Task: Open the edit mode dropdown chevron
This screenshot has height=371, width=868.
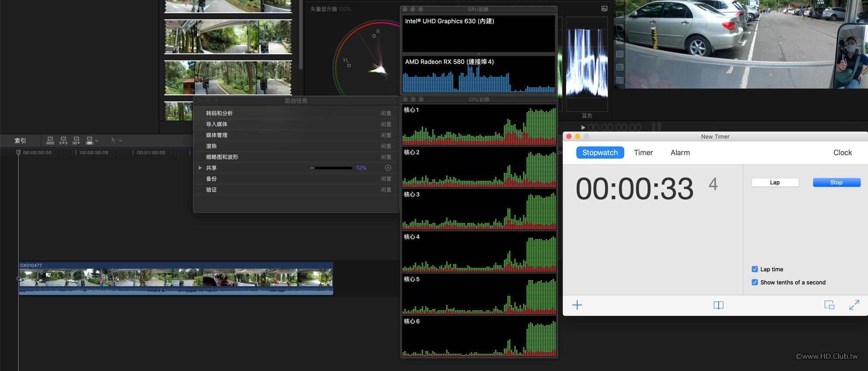Action: [x=97, y=141]
